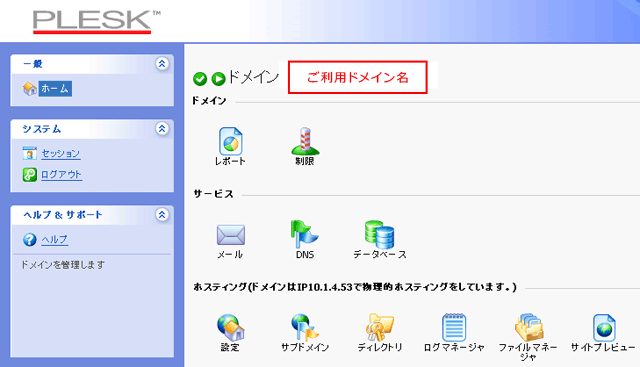Open the データベース database icon
Screen dimensions: 640x367
tap(380, 234)
